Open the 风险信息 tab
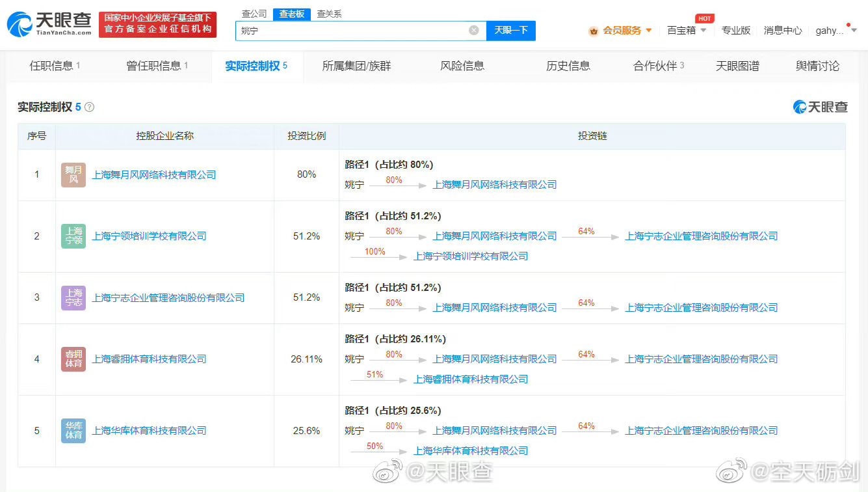This screenshot has width=868, height=492. (x=462, y=66)
